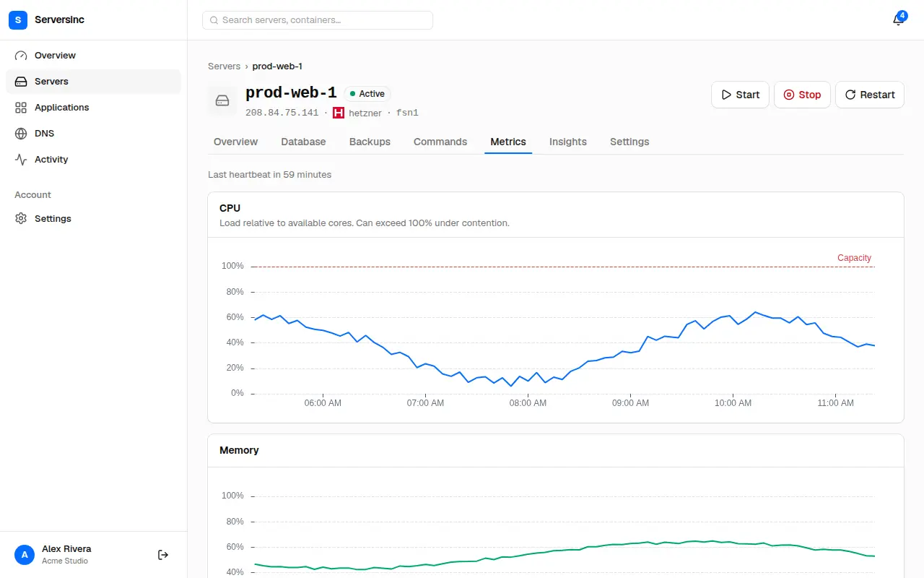This screenshot has height=578, width=924.
Task: Click the Capacity label on CPU chart
Action: click(854, 258)
